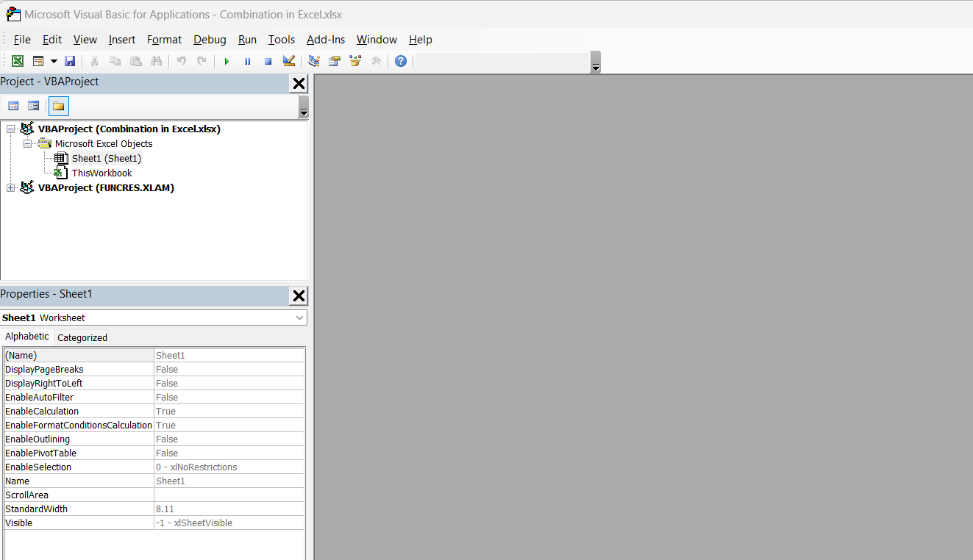Click the EnableSelection value xlNoRestrictions

tap(229, 467)
